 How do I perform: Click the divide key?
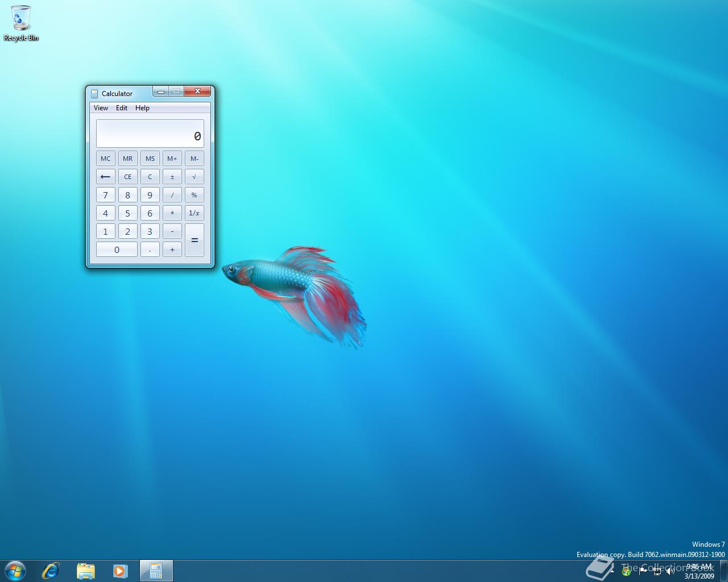pyautogui.click(x=172, y=195)
